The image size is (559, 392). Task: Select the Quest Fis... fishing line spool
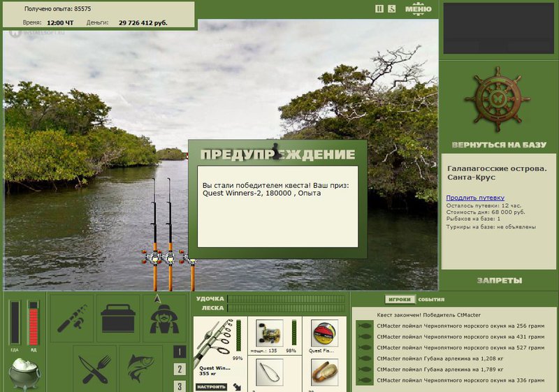(324, 333)
